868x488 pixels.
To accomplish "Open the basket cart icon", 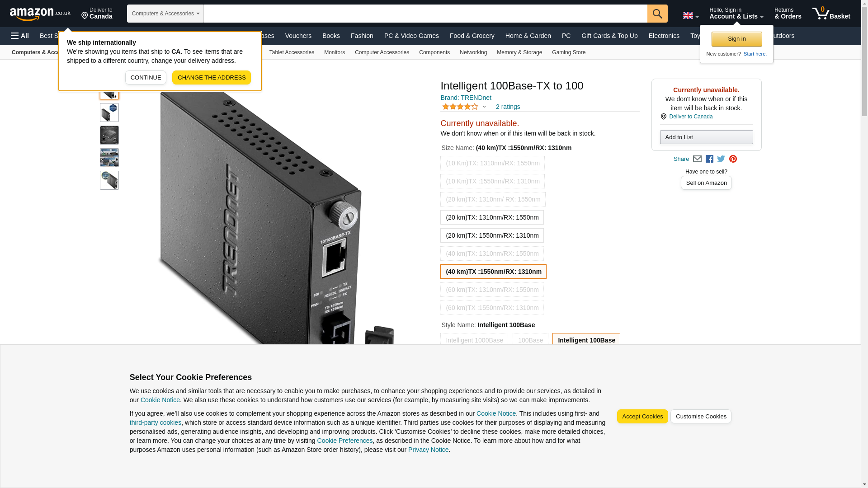I will pos(831,14).
